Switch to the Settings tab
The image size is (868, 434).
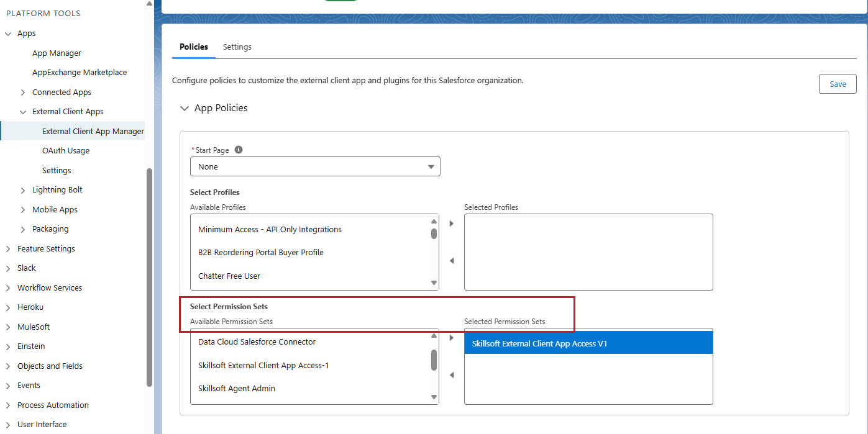[237, 47]
